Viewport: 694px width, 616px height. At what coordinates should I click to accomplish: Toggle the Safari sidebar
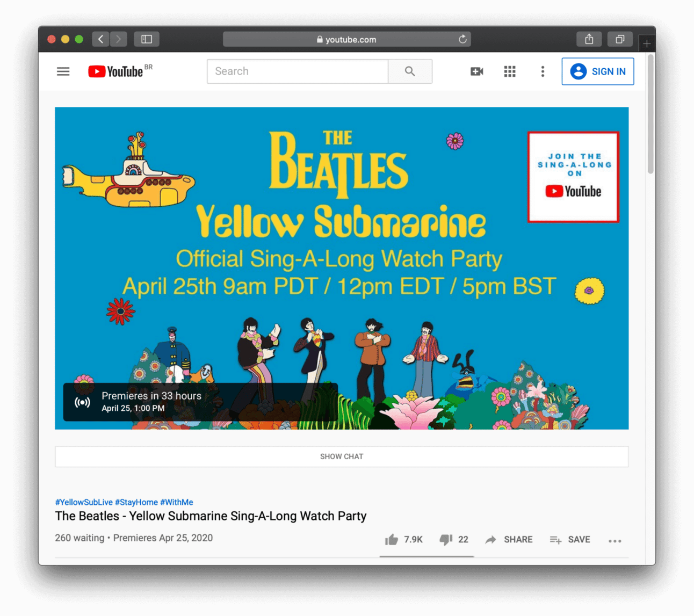click(147, 39)
